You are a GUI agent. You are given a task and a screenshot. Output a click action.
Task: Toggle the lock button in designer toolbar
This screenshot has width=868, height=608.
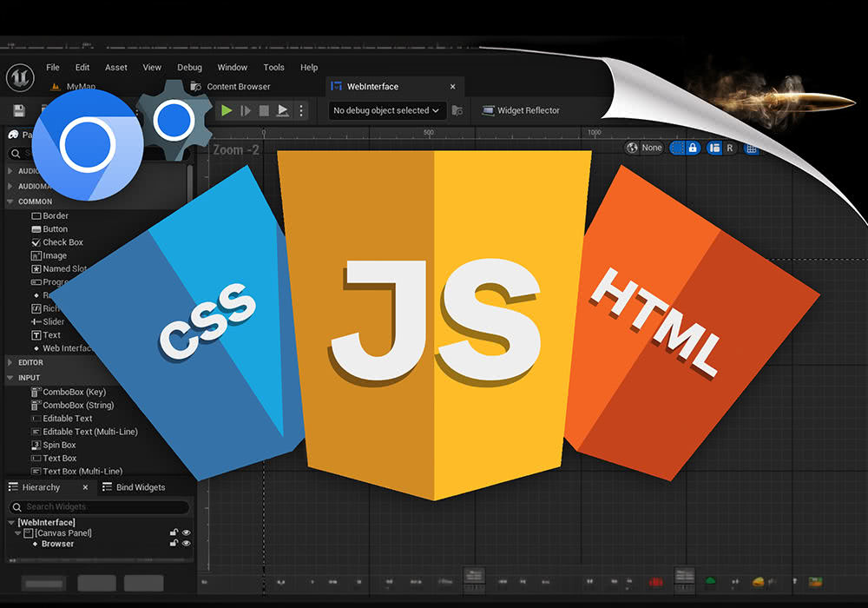[692, 149]
